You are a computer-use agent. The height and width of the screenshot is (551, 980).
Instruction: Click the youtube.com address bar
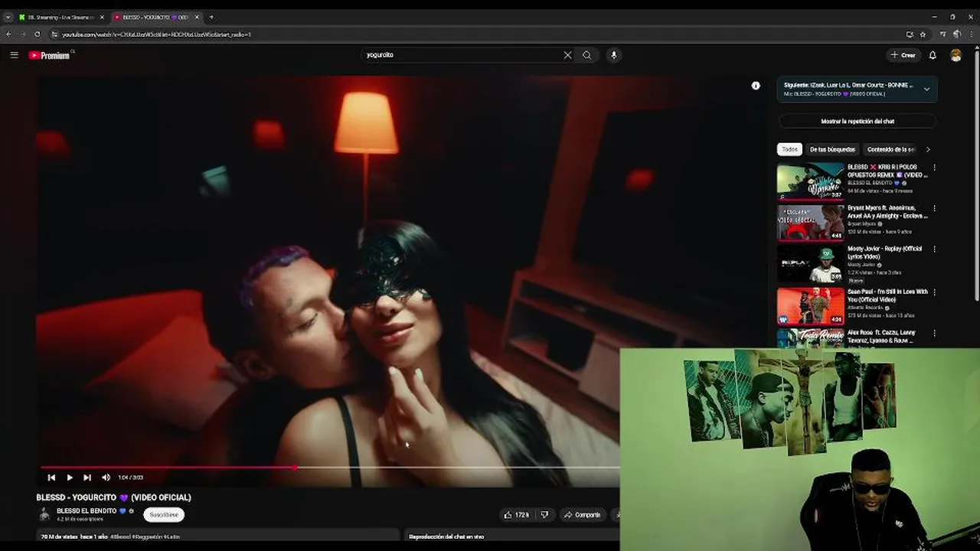tap(475, 34)
